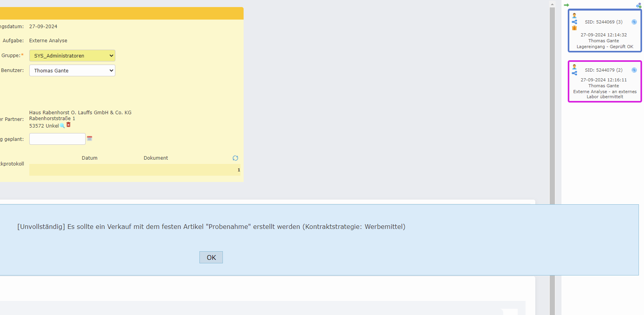Click the Aufgabe value Externe Analyse
The image size is (644, 315).
point(48,41)
